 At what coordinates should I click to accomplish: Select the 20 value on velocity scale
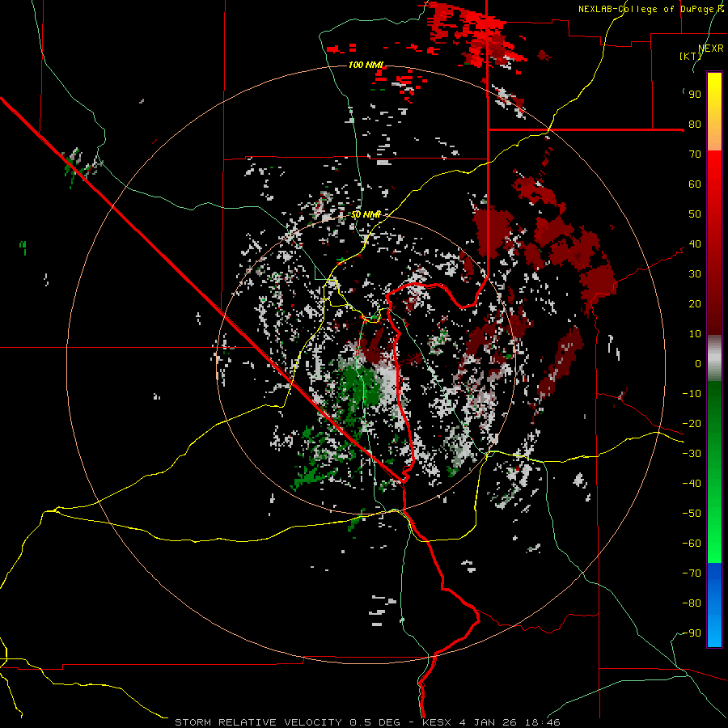coord(695,304)
